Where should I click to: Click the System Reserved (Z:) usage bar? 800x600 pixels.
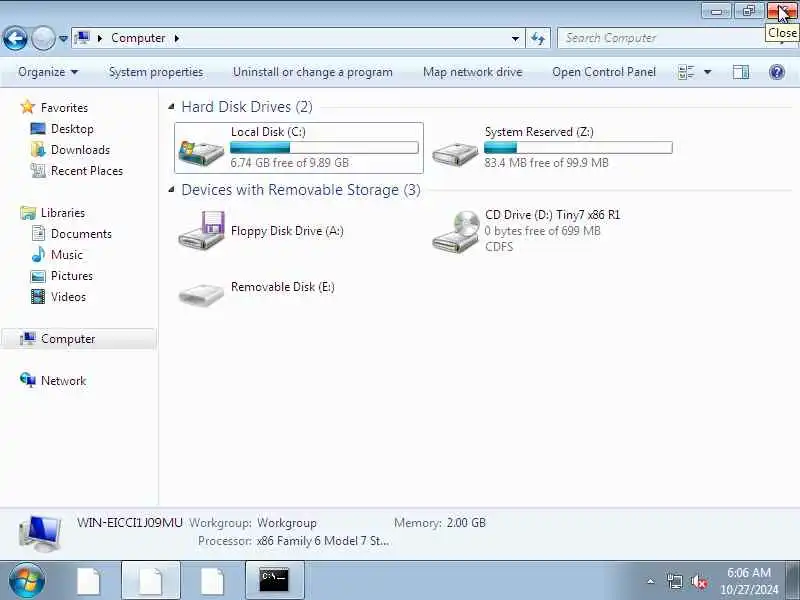(x=578, y=148)
